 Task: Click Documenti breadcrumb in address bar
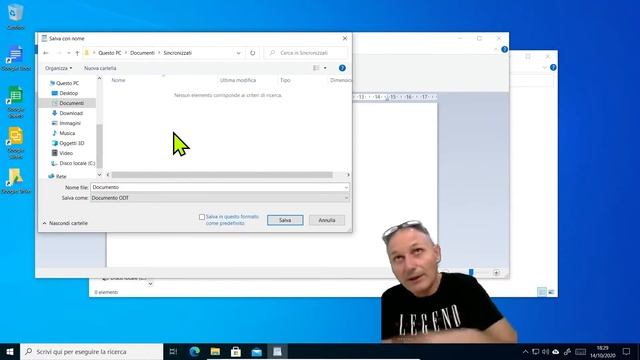(142, 53)
